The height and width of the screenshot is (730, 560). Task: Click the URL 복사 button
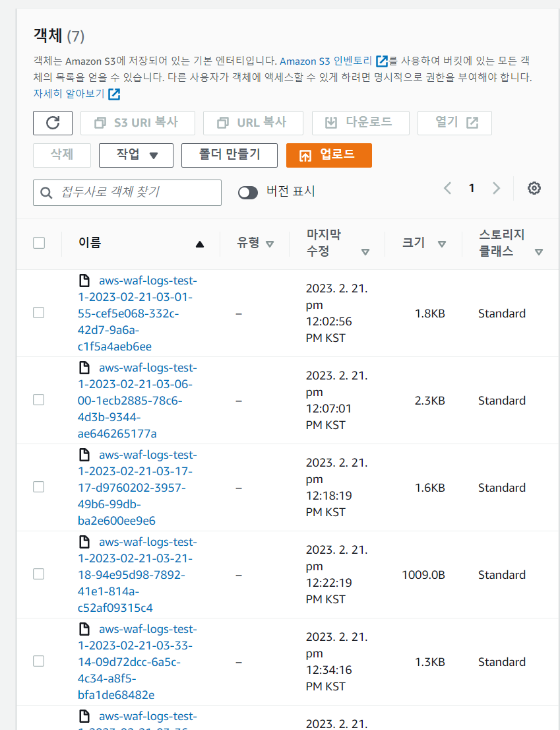pyautogui.click(x=253, y=123)
